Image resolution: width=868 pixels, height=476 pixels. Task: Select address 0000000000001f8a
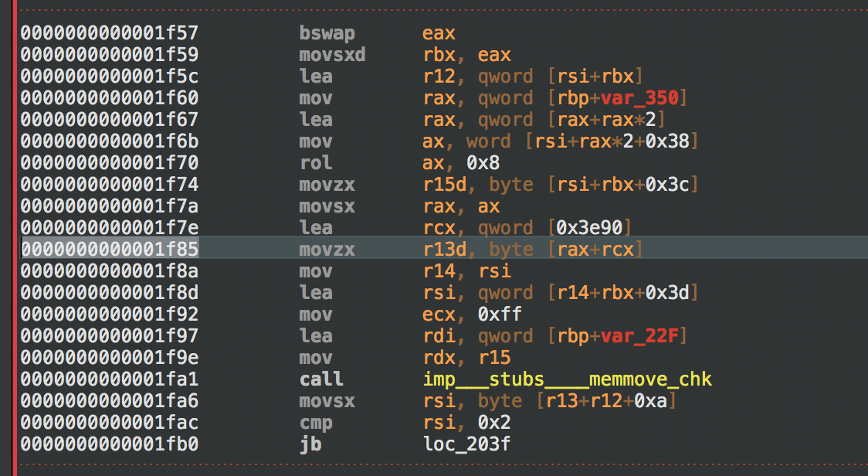pos(110,271)
